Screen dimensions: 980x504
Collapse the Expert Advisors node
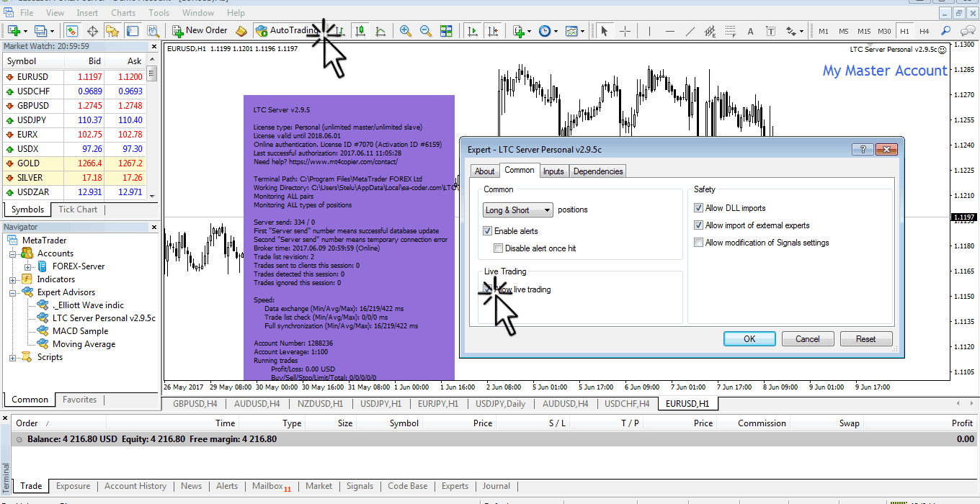coord(12,292)
